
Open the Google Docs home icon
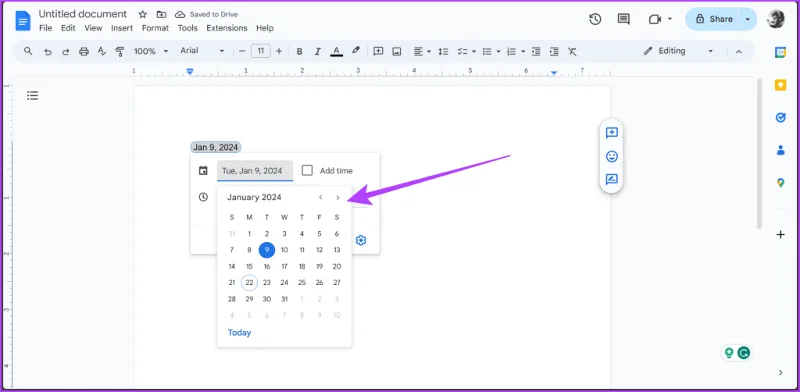point(23,21)
